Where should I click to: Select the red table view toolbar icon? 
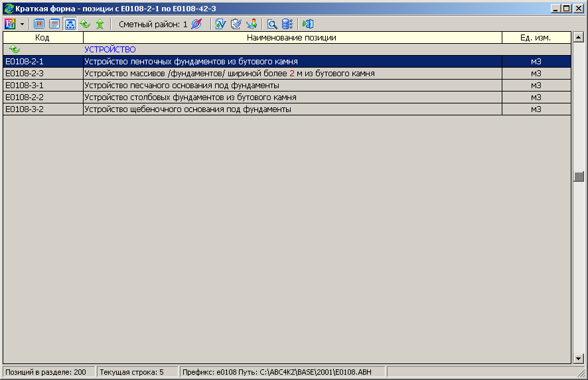click(x=39, y=24)
